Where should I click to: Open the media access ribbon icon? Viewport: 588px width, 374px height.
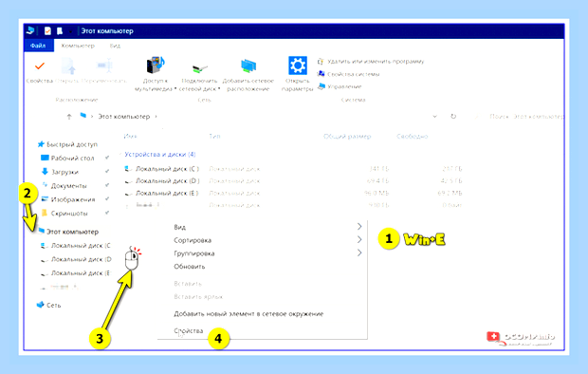click(x=156, y=65)
